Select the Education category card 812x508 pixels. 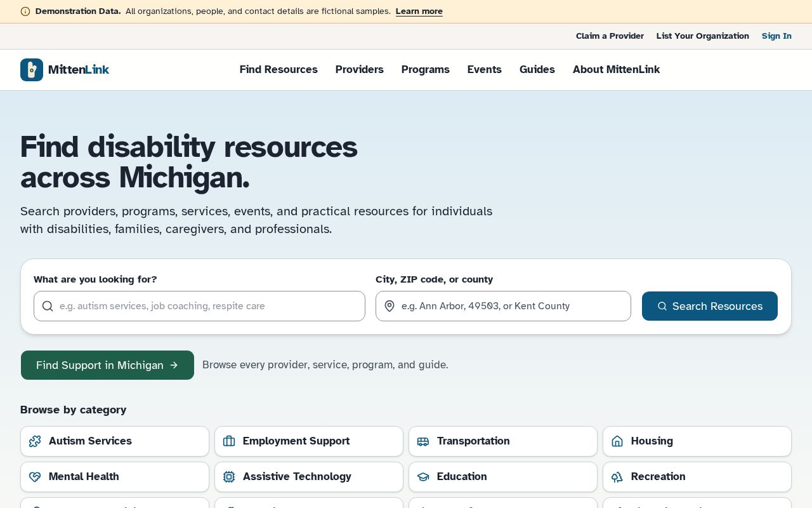pyautogui.click(x=503, y=477)
